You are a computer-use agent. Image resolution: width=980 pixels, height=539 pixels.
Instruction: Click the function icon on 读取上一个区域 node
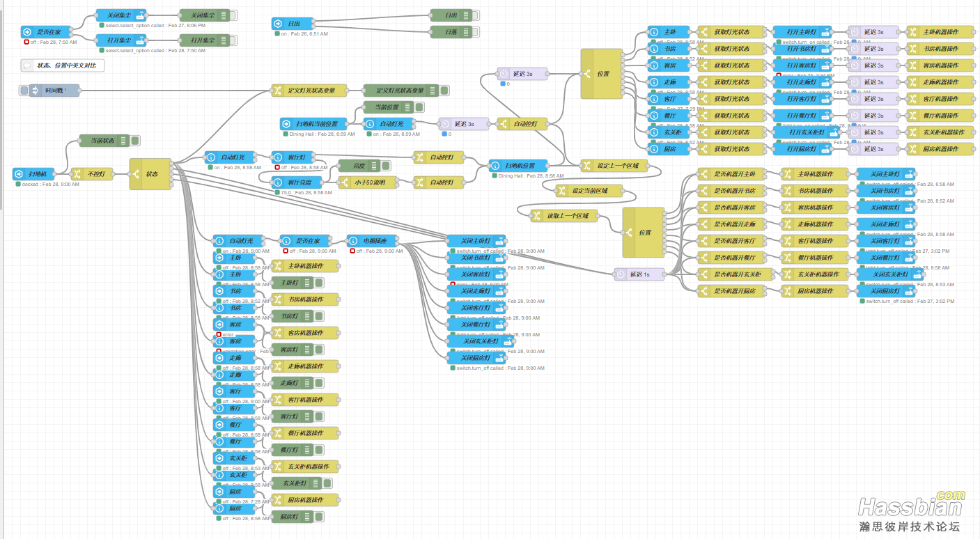coord(537,216)
